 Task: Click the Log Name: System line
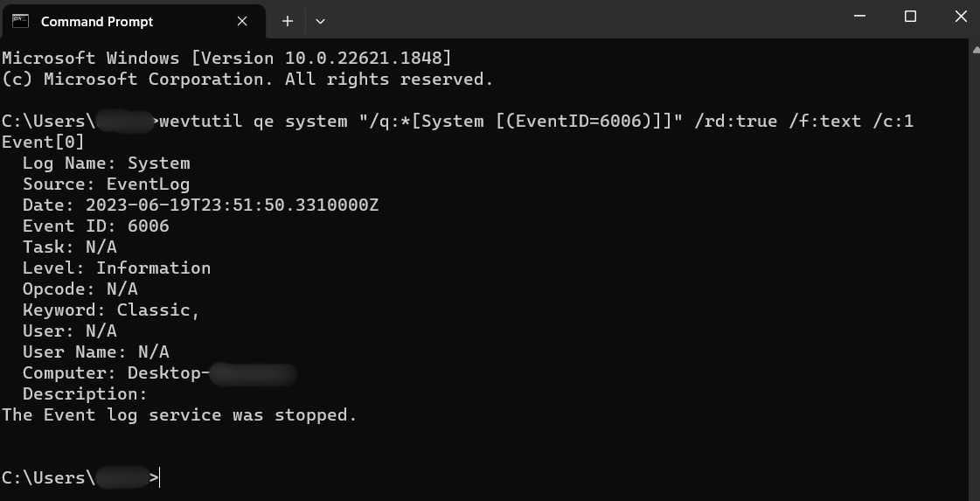[106, 163]
